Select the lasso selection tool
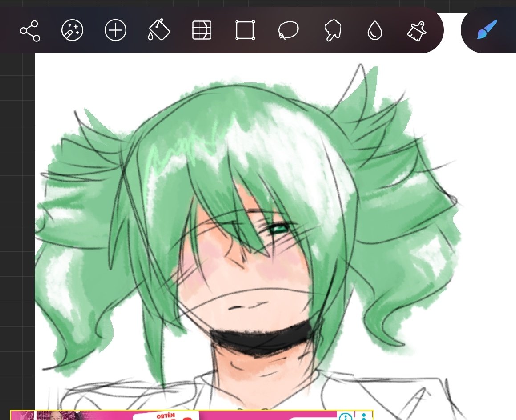516x420 pixels. click(288, 30)
